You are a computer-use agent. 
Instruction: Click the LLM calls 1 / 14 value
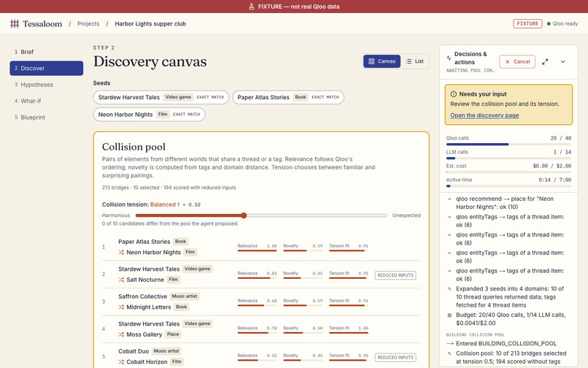click(x=562, y=152)
